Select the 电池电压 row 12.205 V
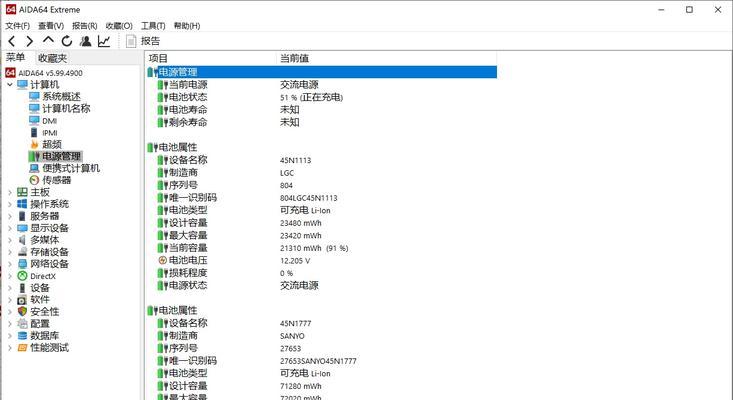This screenshot has width=733, height=400. pos(321,261)
